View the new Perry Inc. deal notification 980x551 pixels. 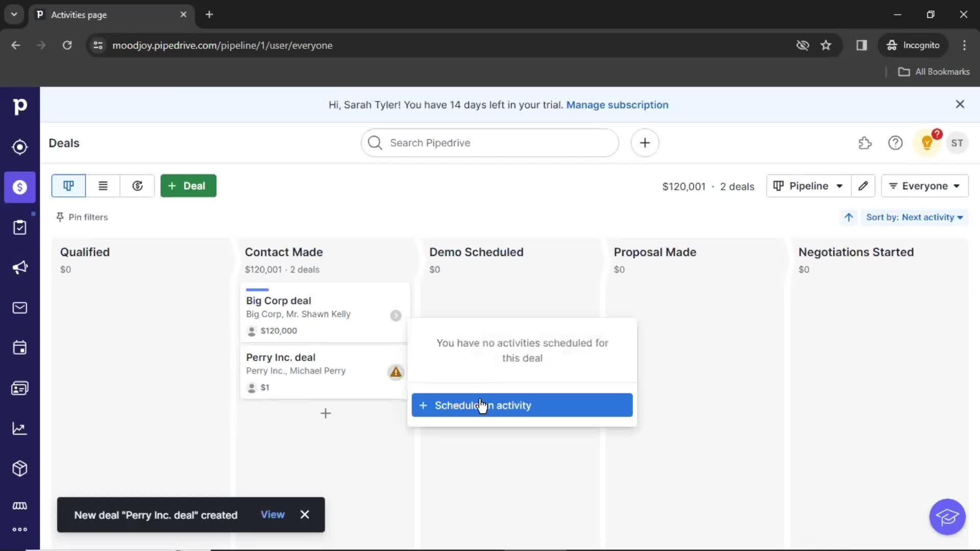(x=272, y=515)
